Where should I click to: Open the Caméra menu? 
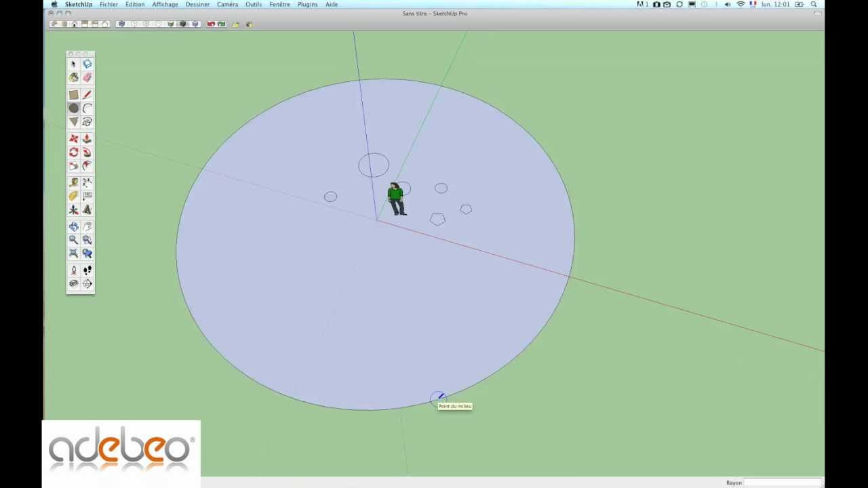[x=227, y=4]
